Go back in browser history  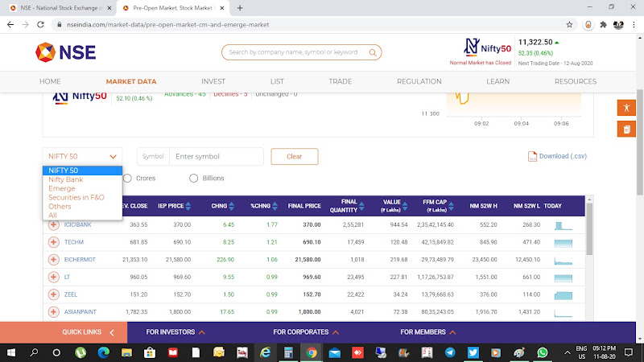[x=10, y=25]
